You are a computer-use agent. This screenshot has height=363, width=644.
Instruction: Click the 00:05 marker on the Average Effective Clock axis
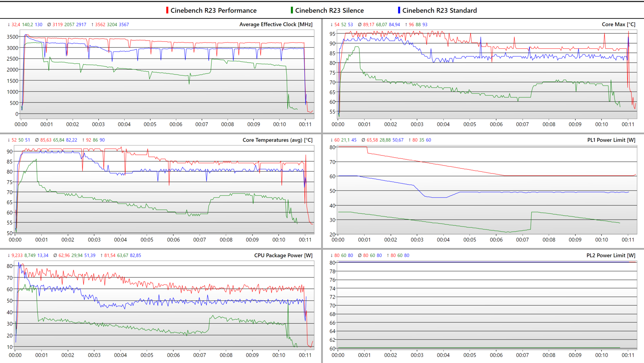tap(150, 124)
